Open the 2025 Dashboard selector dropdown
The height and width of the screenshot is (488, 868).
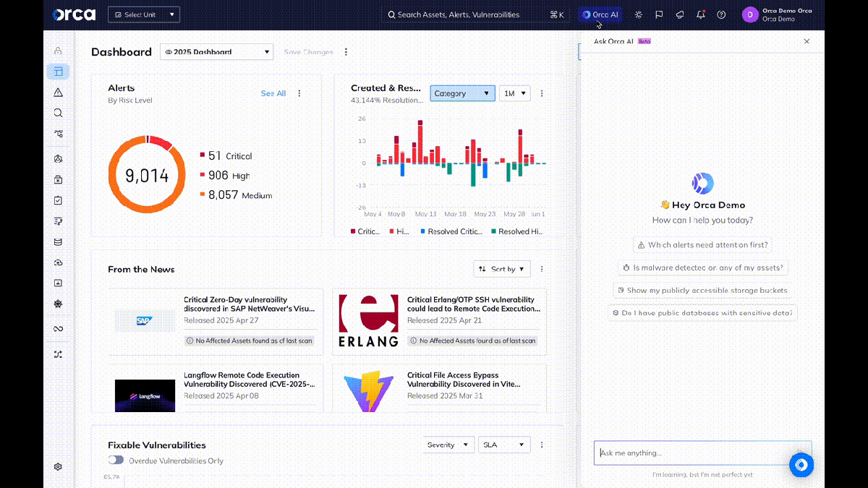pyautogui.click(x=216, y=52)
